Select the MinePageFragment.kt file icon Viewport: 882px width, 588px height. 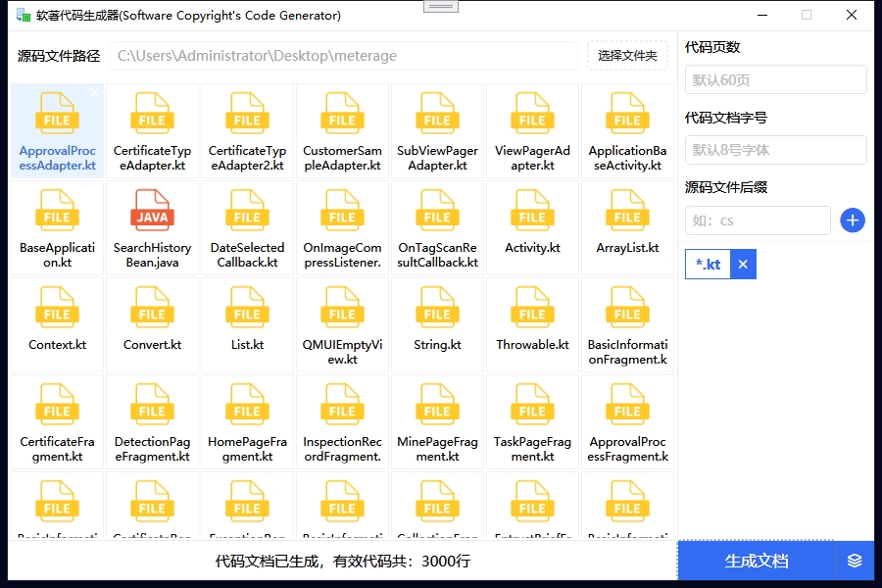coord(437,404)
